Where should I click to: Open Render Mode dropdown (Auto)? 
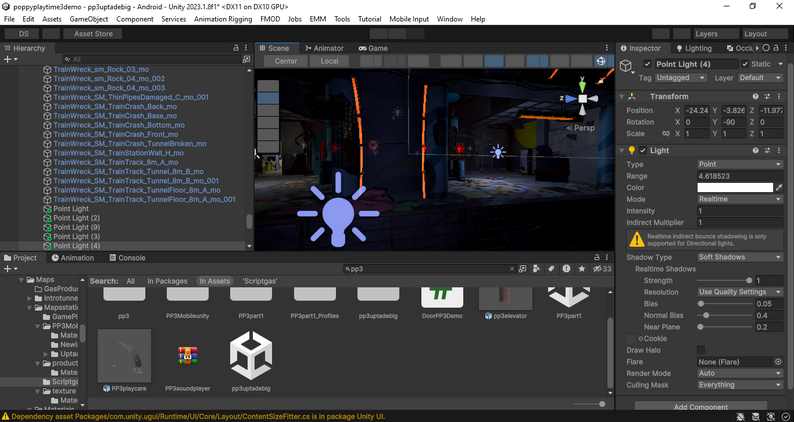740,373
